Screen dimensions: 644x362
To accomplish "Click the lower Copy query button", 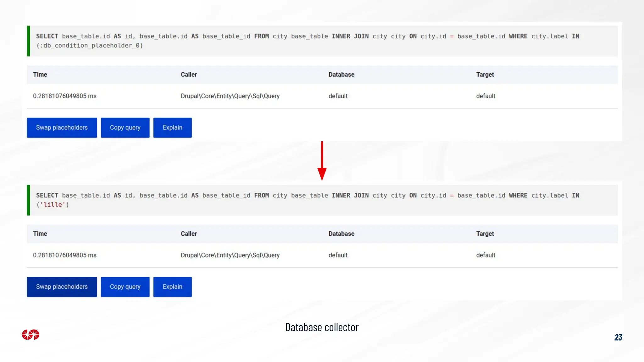I will 125,287.
